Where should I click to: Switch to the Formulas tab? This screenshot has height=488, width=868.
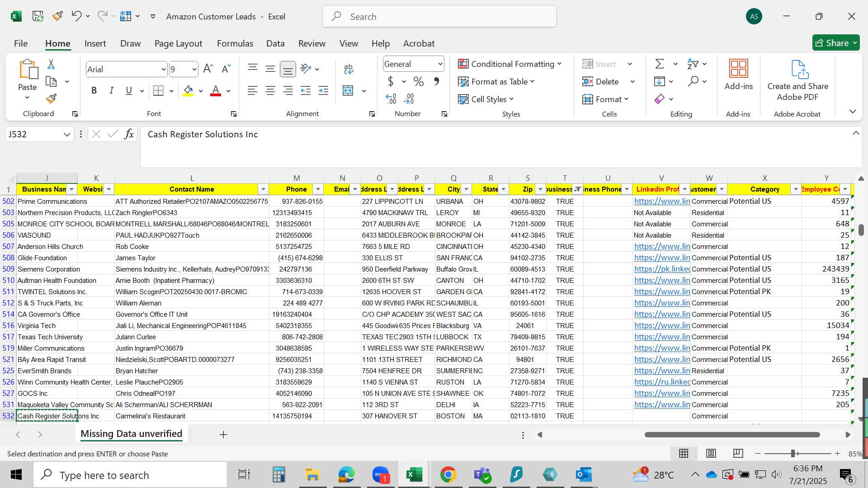point(235,43)
